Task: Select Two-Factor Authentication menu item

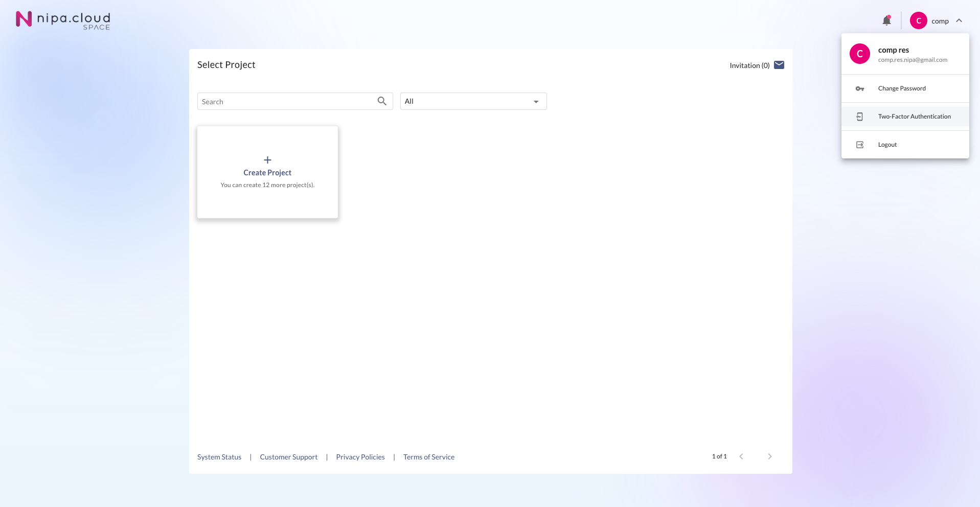Action: pyautogui.click(x=914, y=117)
